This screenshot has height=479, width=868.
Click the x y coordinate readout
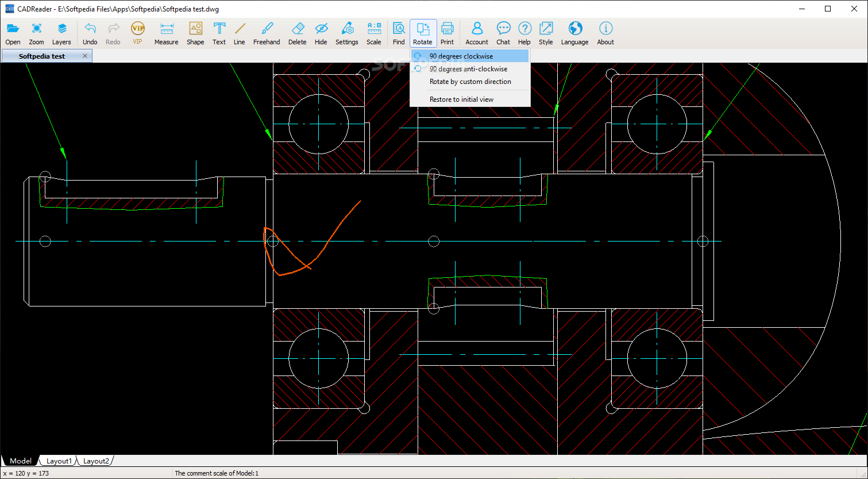[x=26, y=473]
